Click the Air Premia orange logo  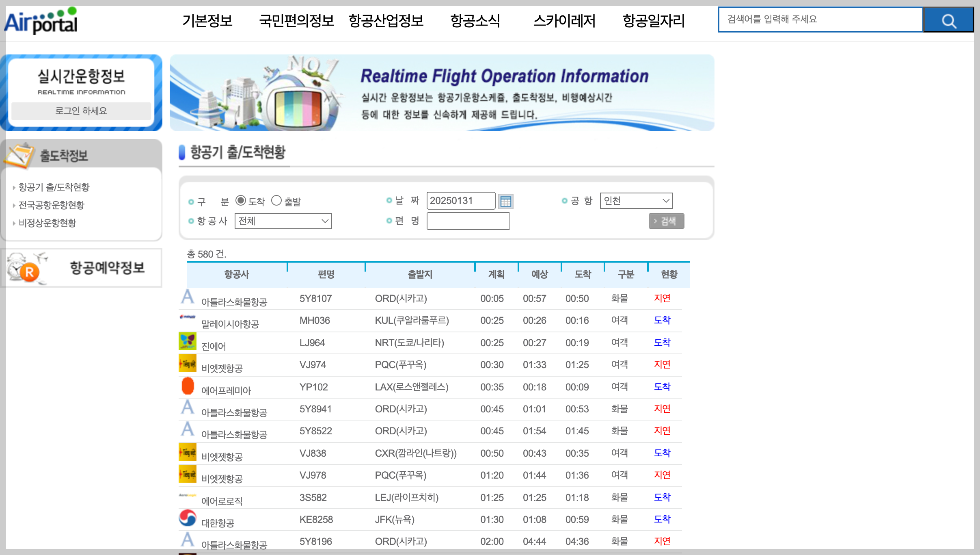click(188, 386)
